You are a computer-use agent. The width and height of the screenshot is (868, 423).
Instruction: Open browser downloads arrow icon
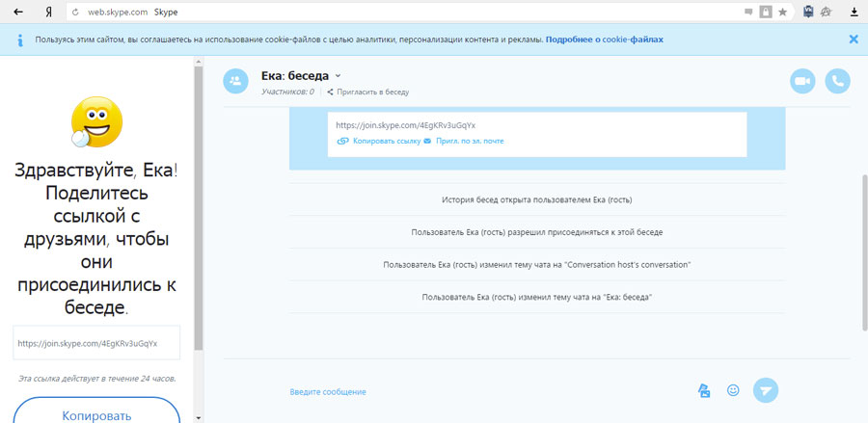pos(854,13)
